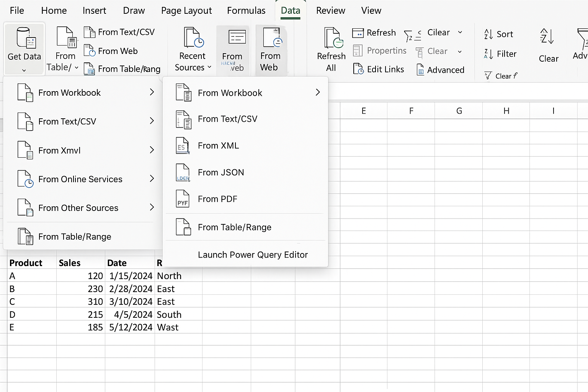Click the Clear f funnel icon

pyautogui.click(x=488, y=75)
